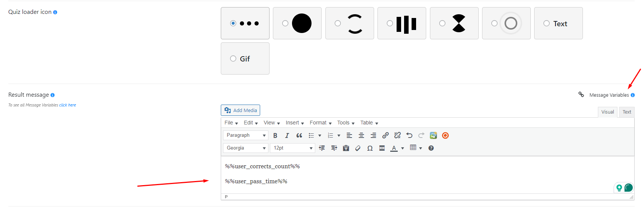Align text right

(373, 135)
